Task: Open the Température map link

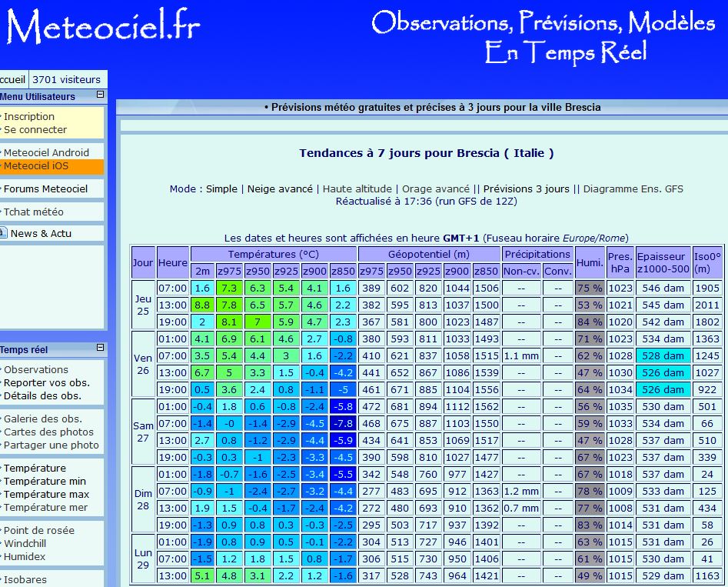Action: (x=35, y=468)
